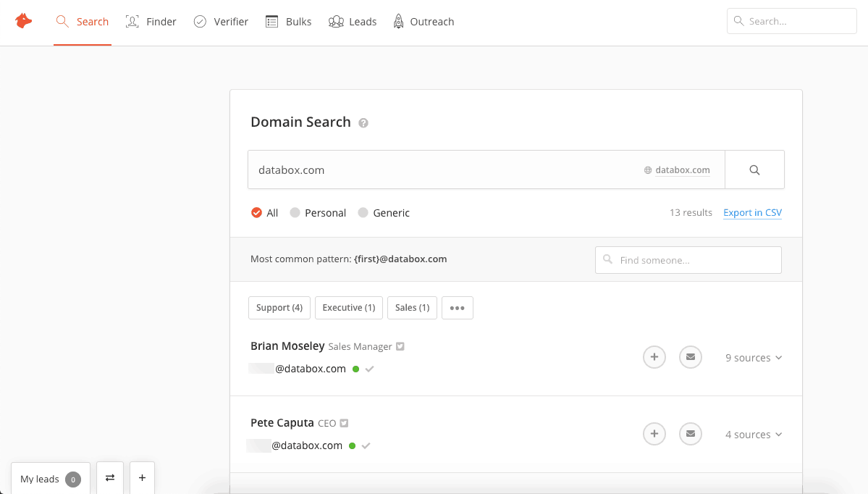The image size is (868, 494).
Task: Filter by Support (4) department
Action: tap(279, 308)
